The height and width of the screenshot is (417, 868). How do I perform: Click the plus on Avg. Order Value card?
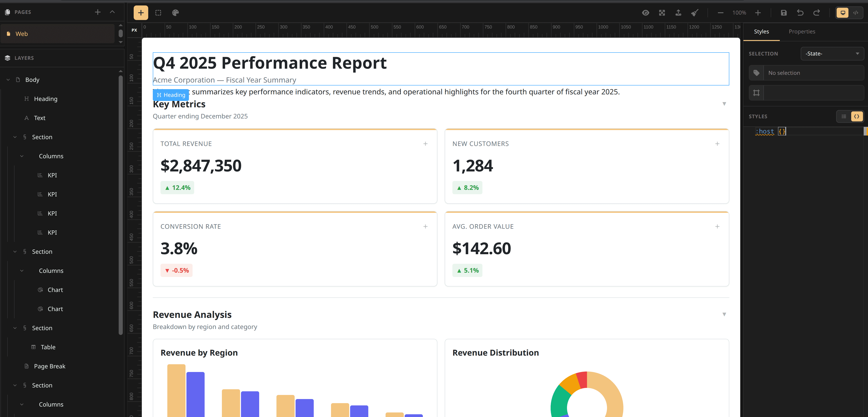pos(717,226)
